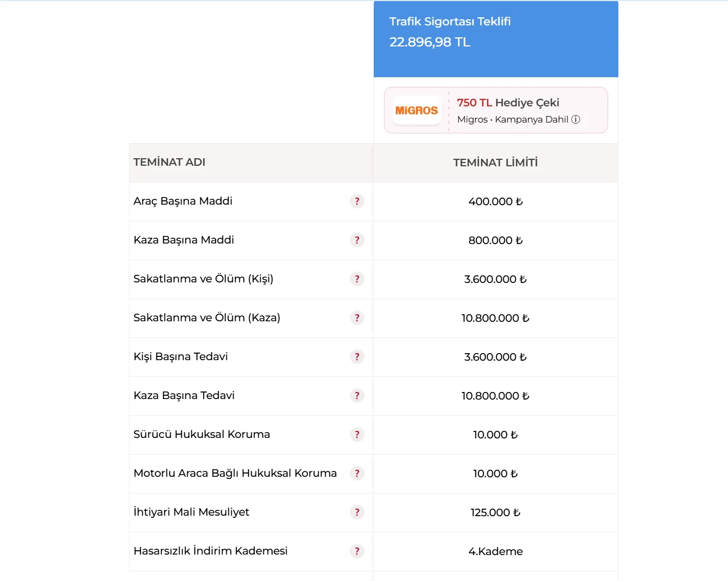Click info icon beside Kampanya Dahil
This screenshot has height=581, width=728.
pyautogui.click(x=576, y=119)
